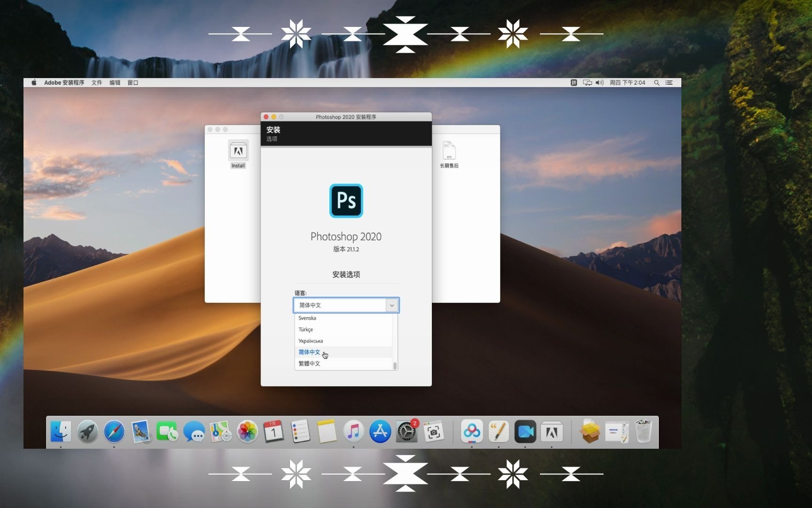Click the Photoshop Ps logo in the installer

click(346, 201)
